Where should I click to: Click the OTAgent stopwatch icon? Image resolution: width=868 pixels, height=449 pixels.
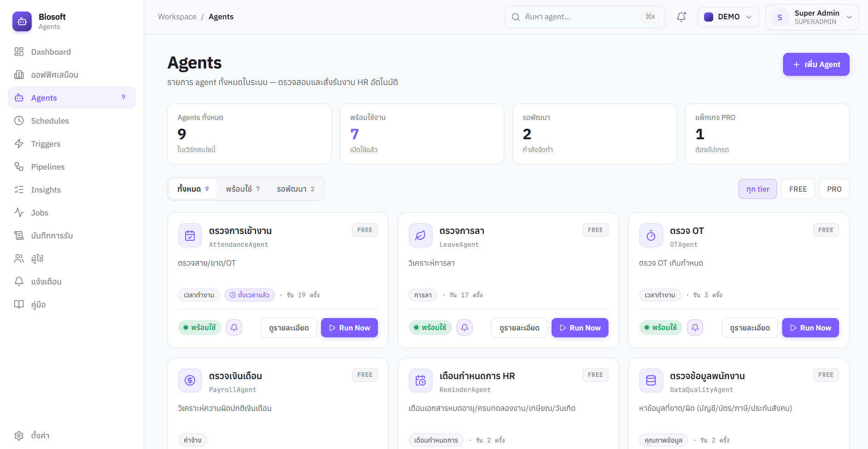[x=651, y=236]
